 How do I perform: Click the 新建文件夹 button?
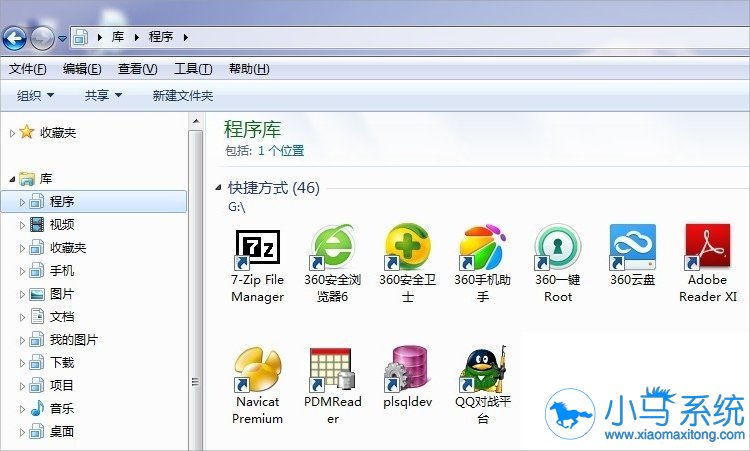pos(183,96)
